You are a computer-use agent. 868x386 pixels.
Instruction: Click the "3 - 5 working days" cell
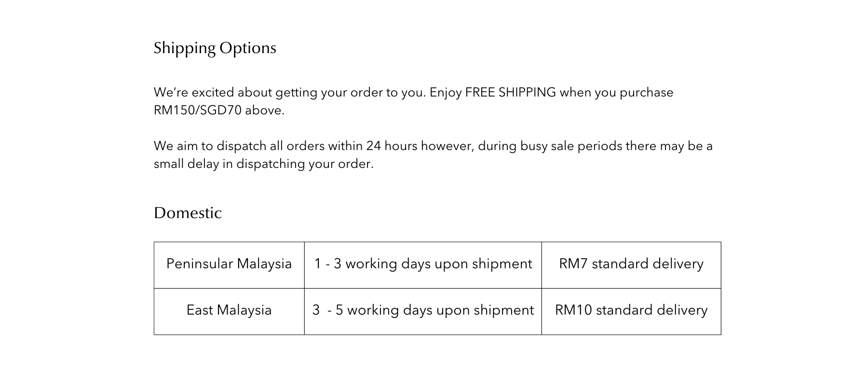423,310
